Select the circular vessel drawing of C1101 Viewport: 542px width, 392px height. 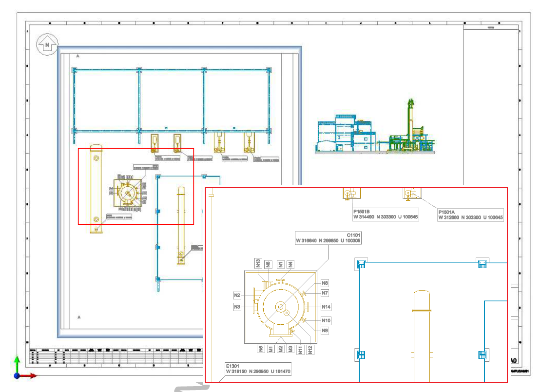[x=281, y=306]
